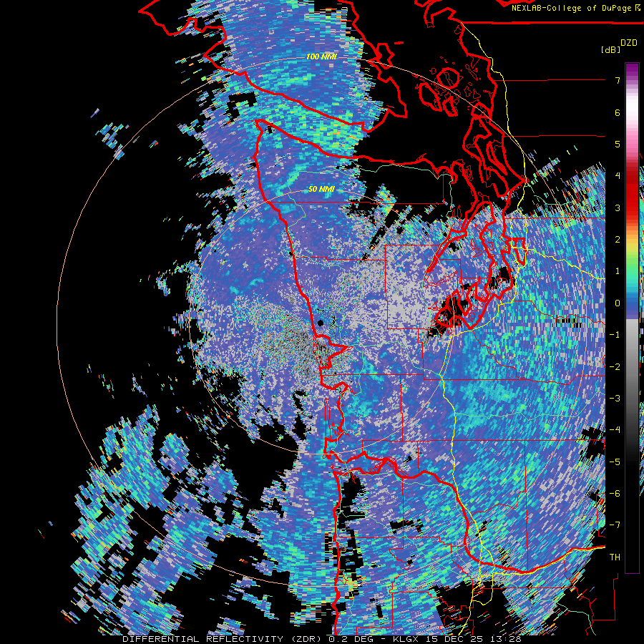This screenshot has width=644, height=644.
Task: Click the DZD product label
Action: [629, 43]
